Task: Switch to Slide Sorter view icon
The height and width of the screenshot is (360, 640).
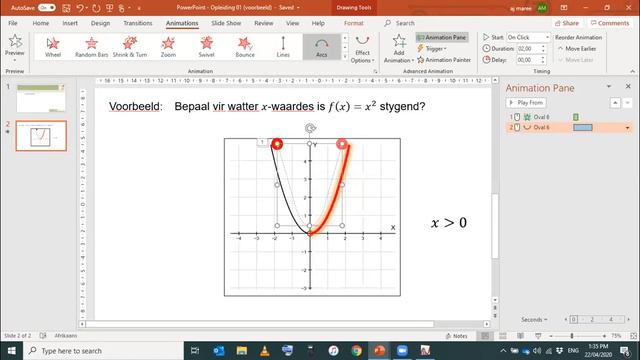Action: click(503, 336)
